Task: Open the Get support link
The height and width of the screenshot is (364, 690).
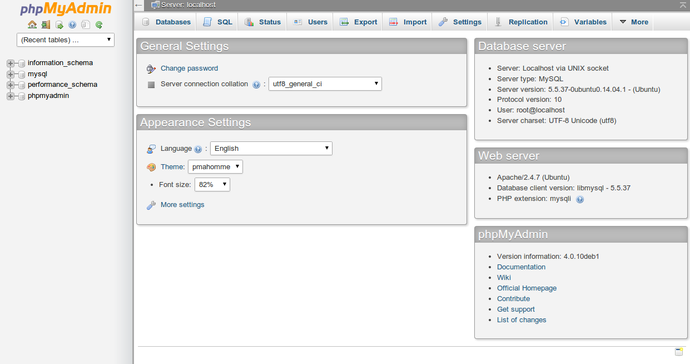Action: pos(516,309)
